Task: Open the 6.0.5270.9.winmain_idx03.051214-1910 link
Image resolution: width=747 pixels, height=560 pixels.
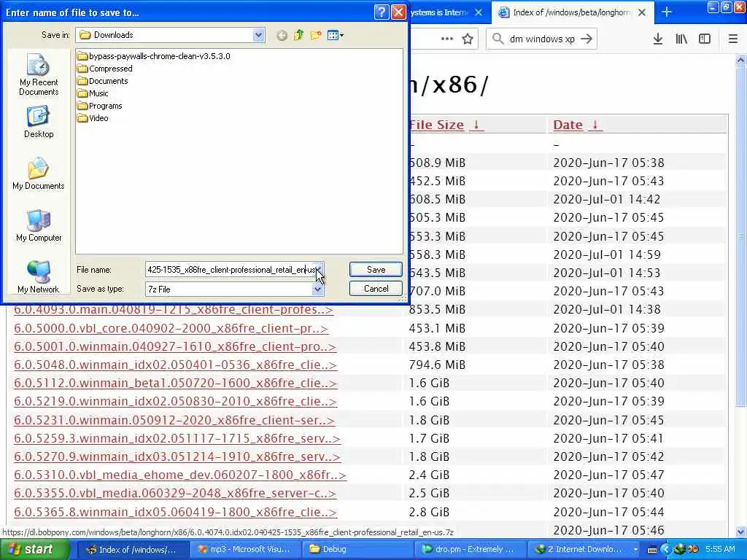Action: [x=177, y=456]
